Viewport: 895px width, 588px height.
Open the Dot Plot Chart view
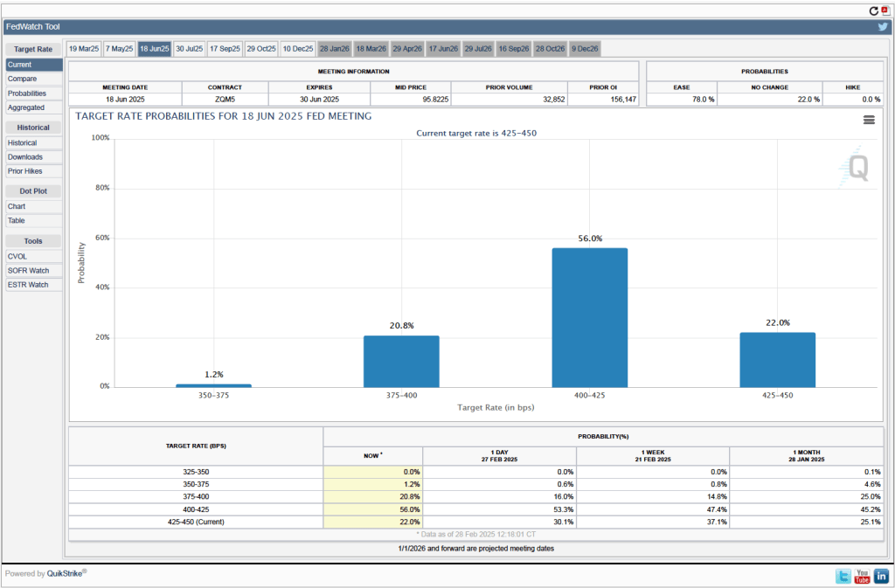click(x=17, y=206)
